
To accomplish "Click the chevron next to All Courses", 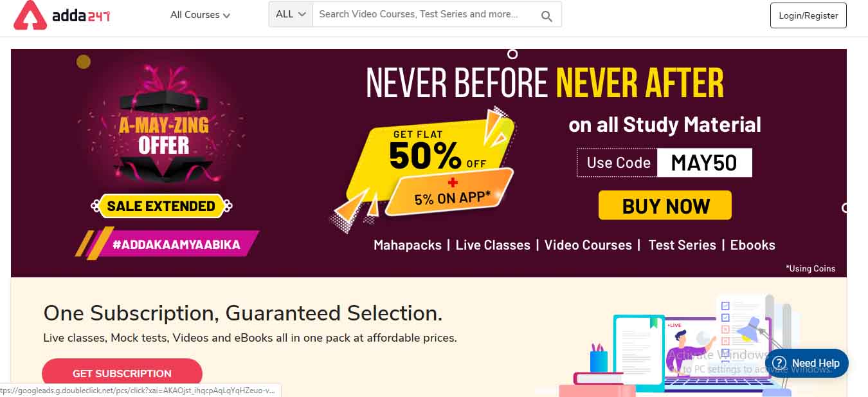I will 226,15.
